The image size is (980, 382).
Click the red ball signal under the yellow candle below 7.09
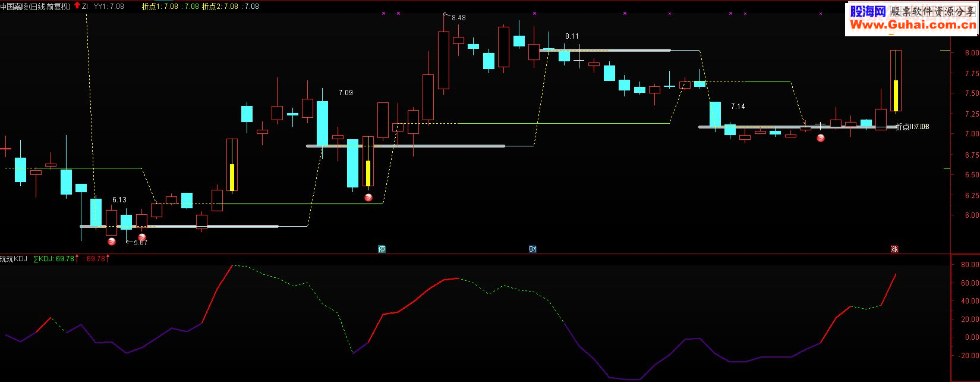click(368, 198)
